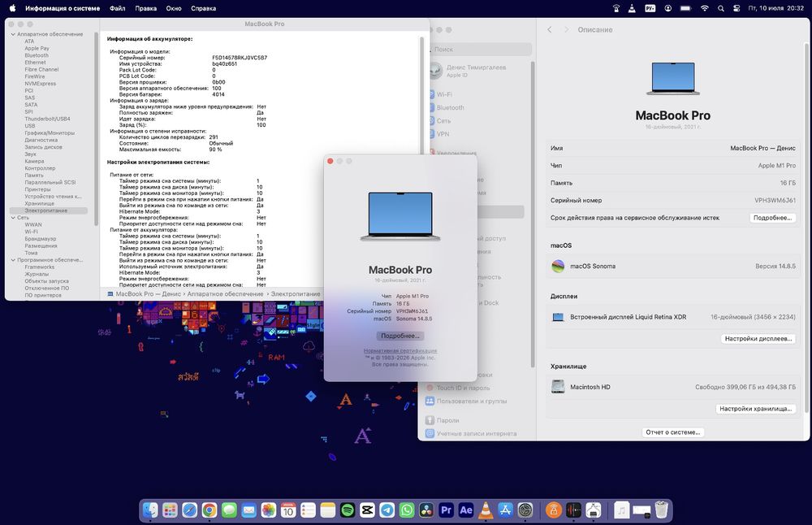812x525 pixels.
Task: Open Control Center in the menu bar
Action: click(736, 8)
